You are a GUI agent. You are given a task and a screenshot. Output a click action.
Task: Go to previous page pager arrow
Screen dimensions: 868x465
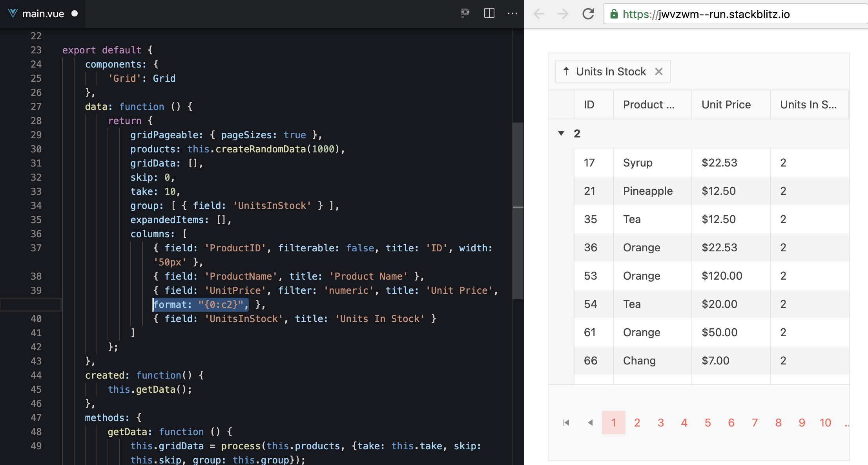pos(590,423)
